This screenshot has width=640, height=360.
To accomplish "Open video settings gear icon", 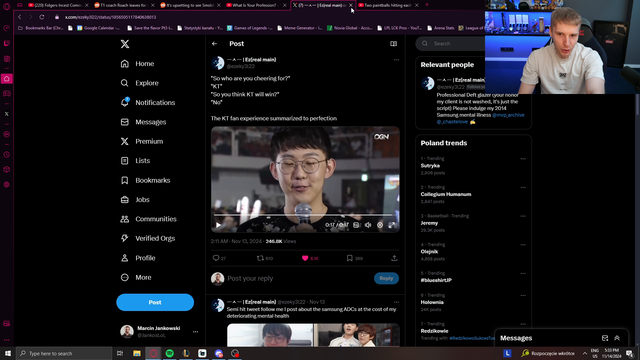I will click(380, 225).
